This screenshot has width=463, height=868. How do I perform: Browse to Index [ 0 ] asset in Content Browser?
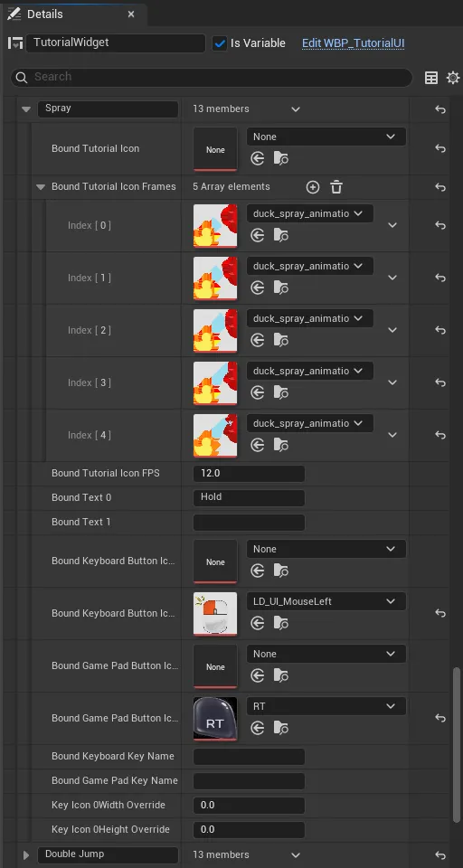coord(281,236)
